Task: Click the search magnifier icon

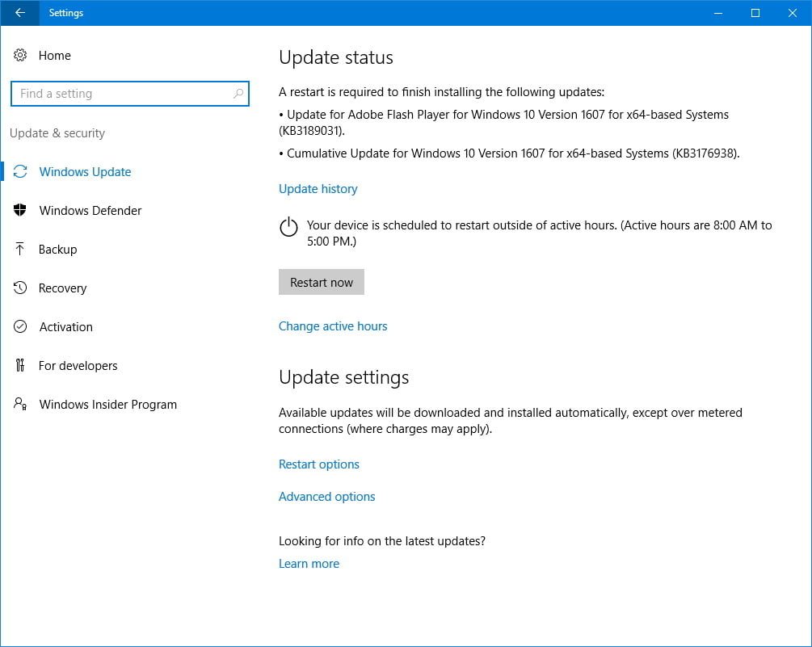Action: (x=238, y=94)
